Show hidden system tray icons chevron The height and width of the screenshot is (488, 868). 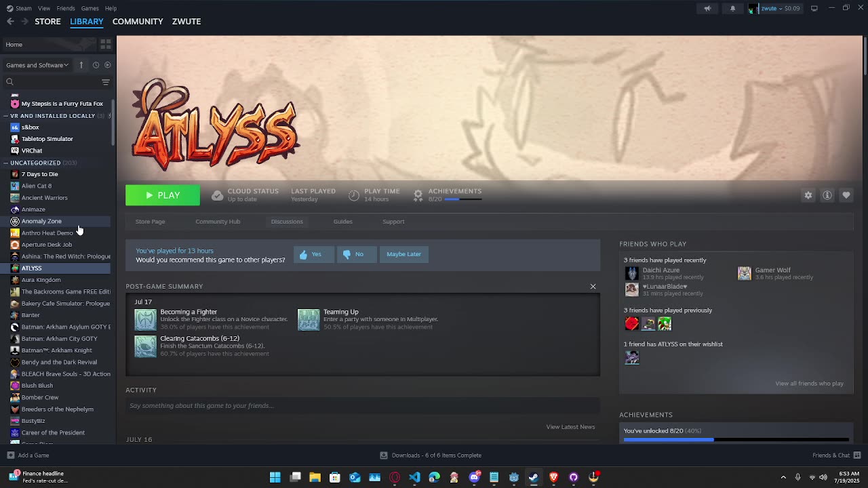click(783, 477)
